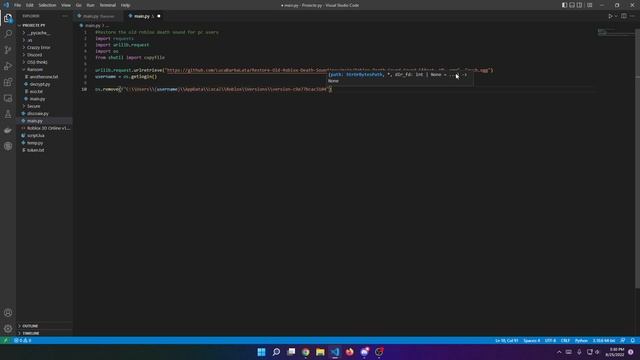The height and width of the screenshot is (360, 640).
Task: Change UTF-8 file encoding
Action: click(x=550, y=340)
